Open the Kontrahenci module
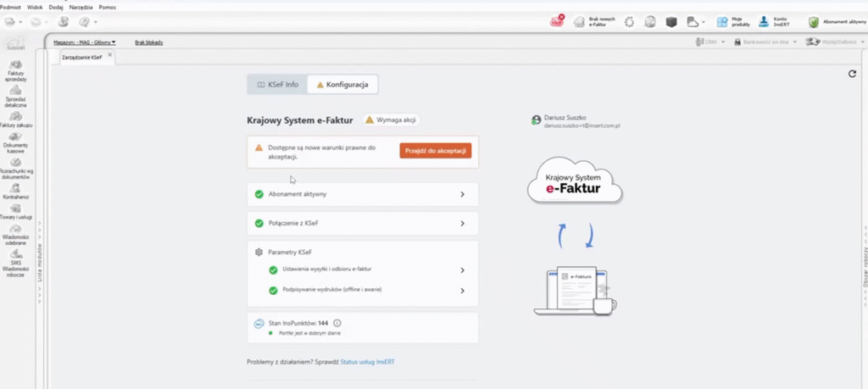 [15, 189]
